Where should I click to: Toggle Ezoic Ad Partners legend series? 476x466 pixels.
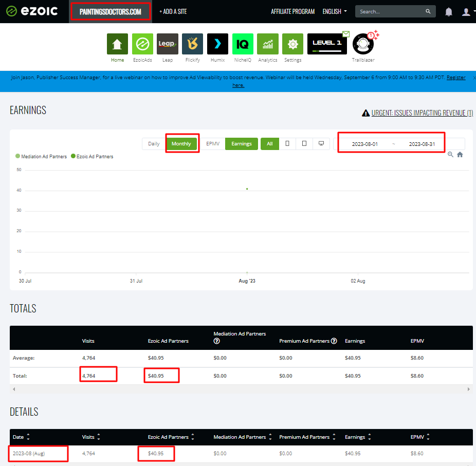(92, 157)
